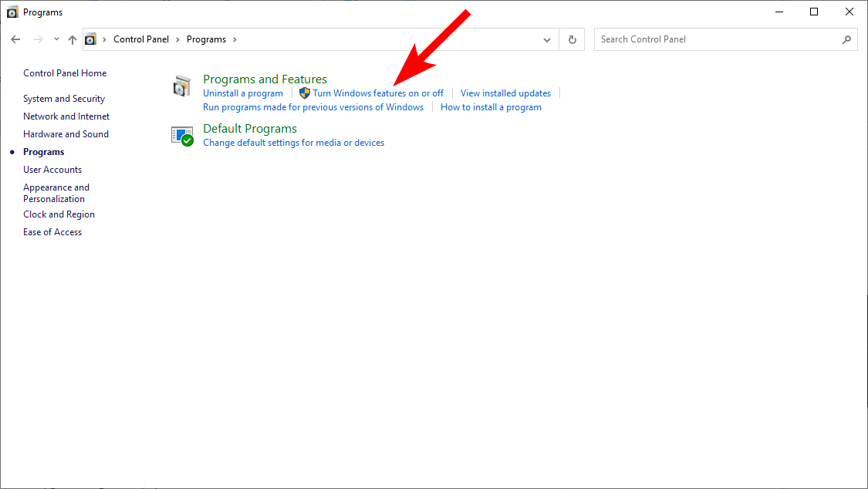The height and width of the screenshot is (489, 868).
Task: Open Clock and Region category
Action: (59, 214)
